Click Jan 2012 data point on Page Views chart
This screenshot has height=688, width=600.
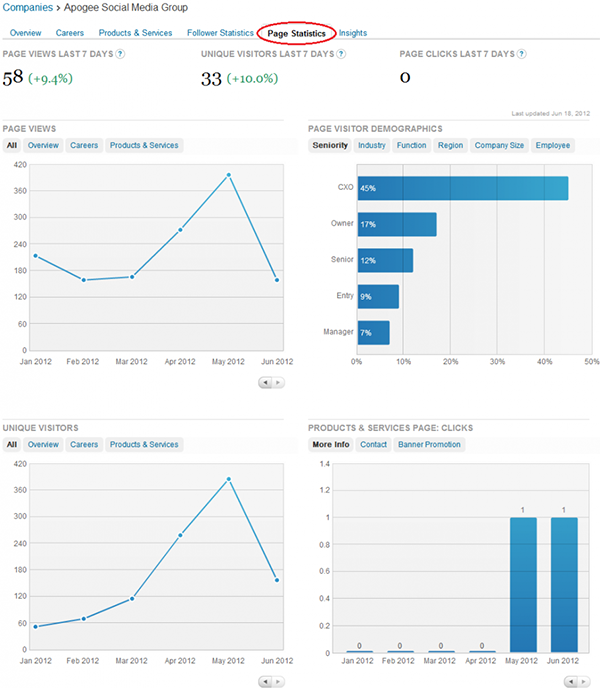36,256
